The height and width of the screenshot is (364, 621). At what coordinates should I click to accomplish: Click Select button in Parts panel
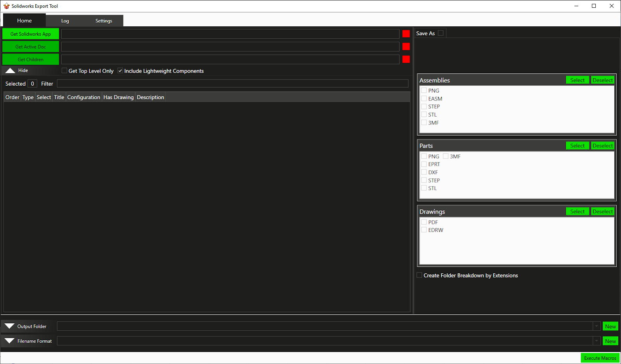[577, 146]
